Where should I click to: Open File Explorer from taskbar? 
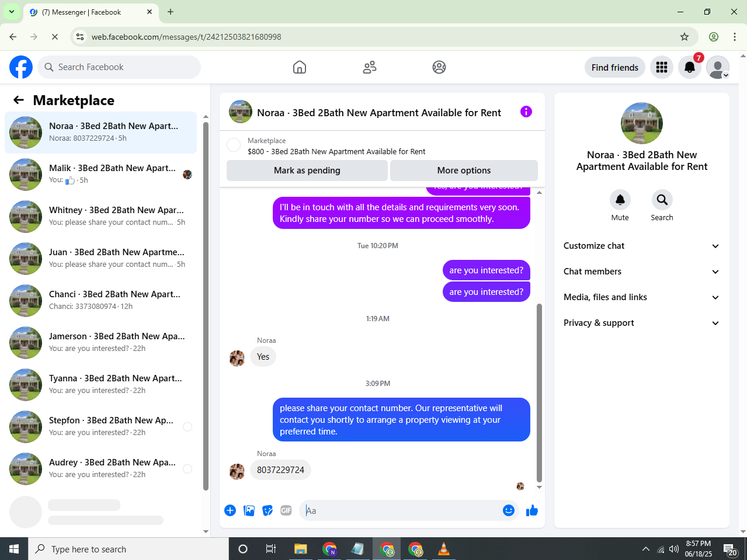(301, 549)
